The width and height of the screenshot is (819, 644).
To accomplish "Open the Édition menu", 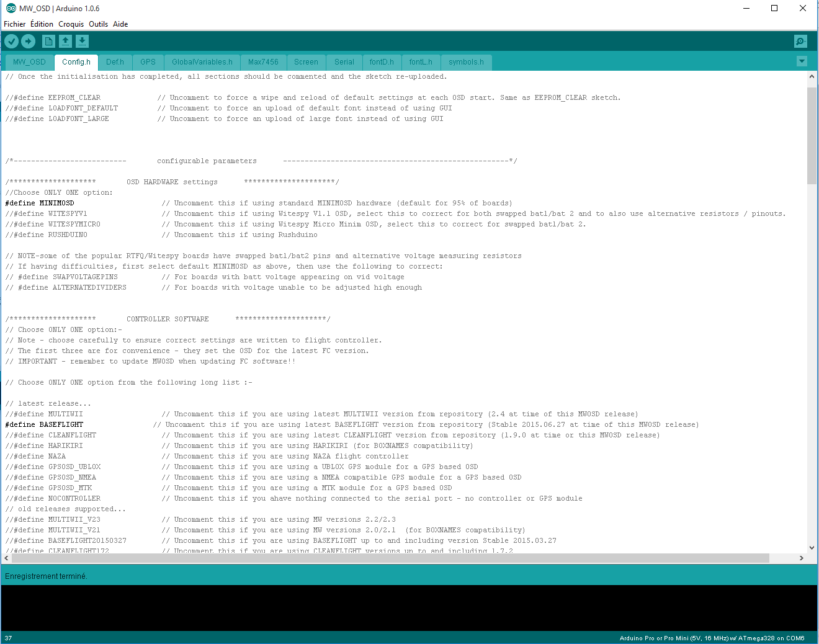I will [x=42, y=24].
